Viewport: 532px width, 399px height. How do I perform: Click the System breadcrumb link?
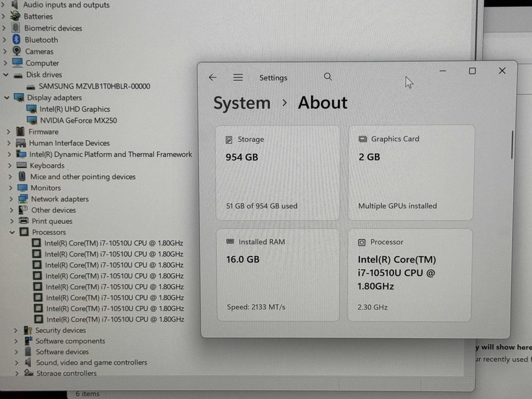[x=242, y=103]
